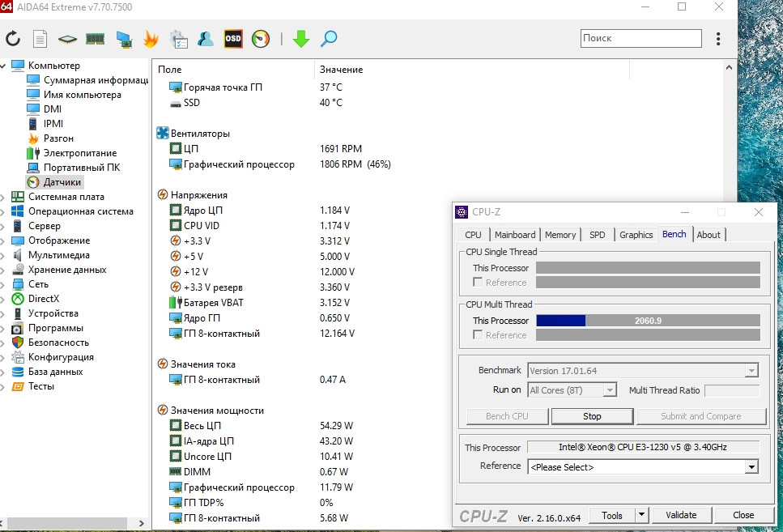Click the Поле column header
The height and width of the screenshot is (532, 783).
(233, 70)
